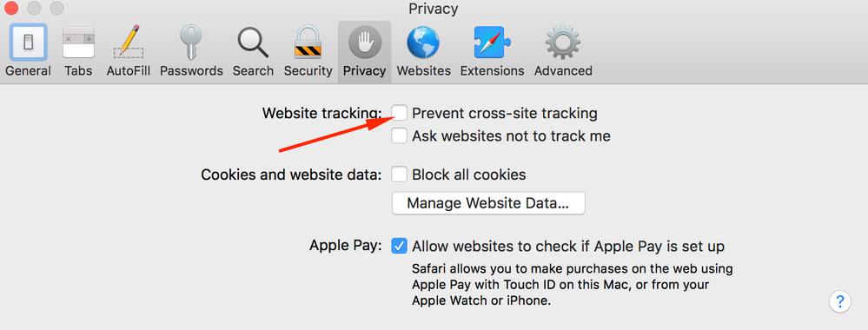Open the help question mark button
Image resolution: width=868 pixels, height=330 pixels.
coord(840,301)
